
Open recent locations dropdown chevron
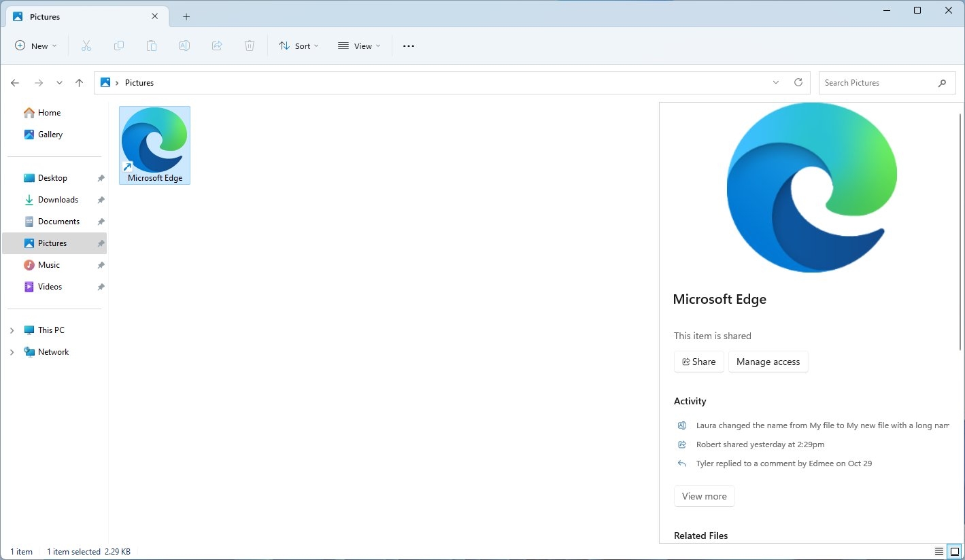click(59, 83)
